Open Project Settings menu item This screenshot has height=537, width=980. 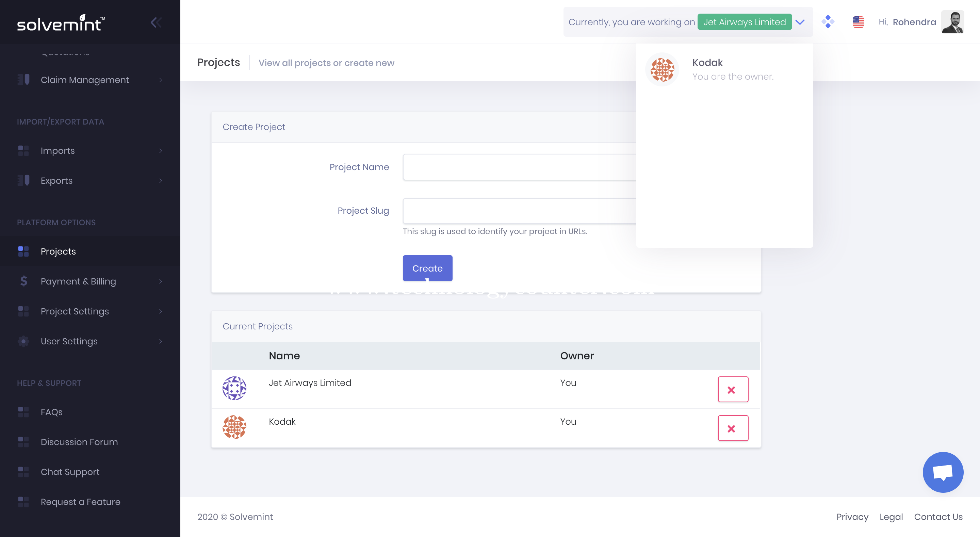pos(90,311)
